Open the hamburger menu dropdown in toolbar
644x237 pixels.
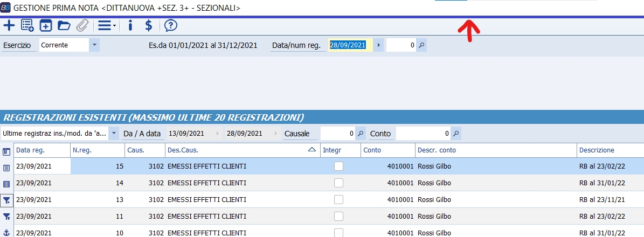point(107,25)
